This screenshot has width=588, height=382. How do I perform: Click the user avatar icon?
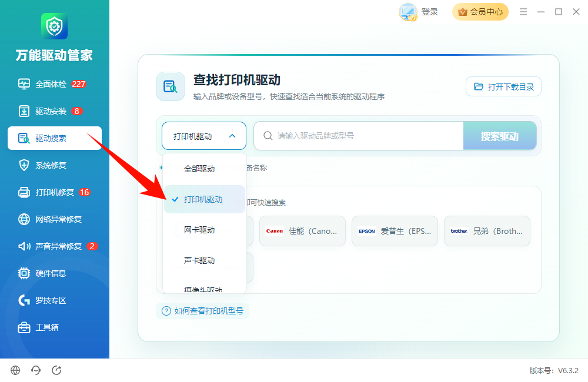point(408,12)
